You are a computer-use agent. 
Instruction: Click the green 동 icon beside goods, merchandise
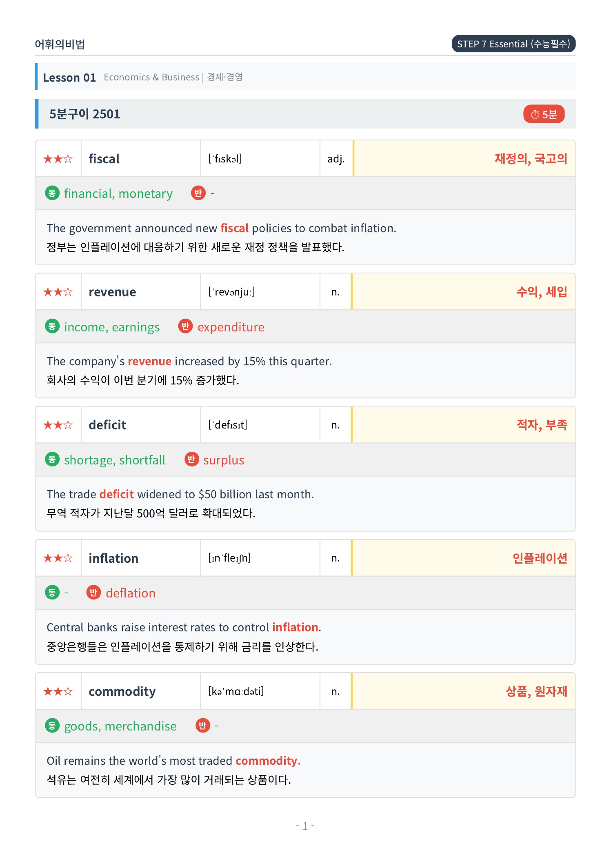(52, 726)
